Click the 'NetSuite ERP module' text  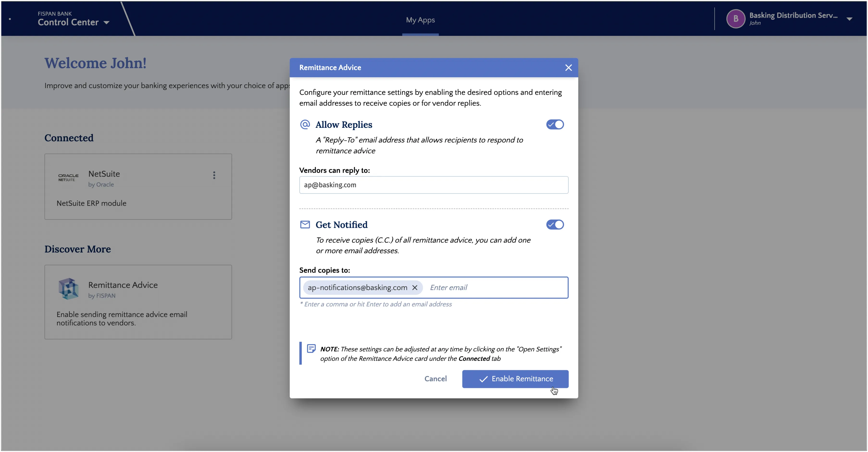tap(91, 203)
